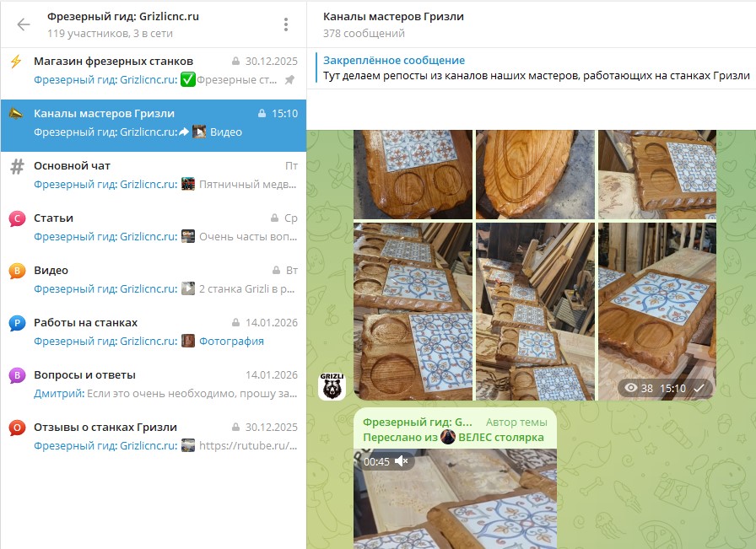This screenshot has height=549, width=756.
Task: Click the lock icon in Работы на станках row
Action: pyautogui.click(x=235, y=322)
